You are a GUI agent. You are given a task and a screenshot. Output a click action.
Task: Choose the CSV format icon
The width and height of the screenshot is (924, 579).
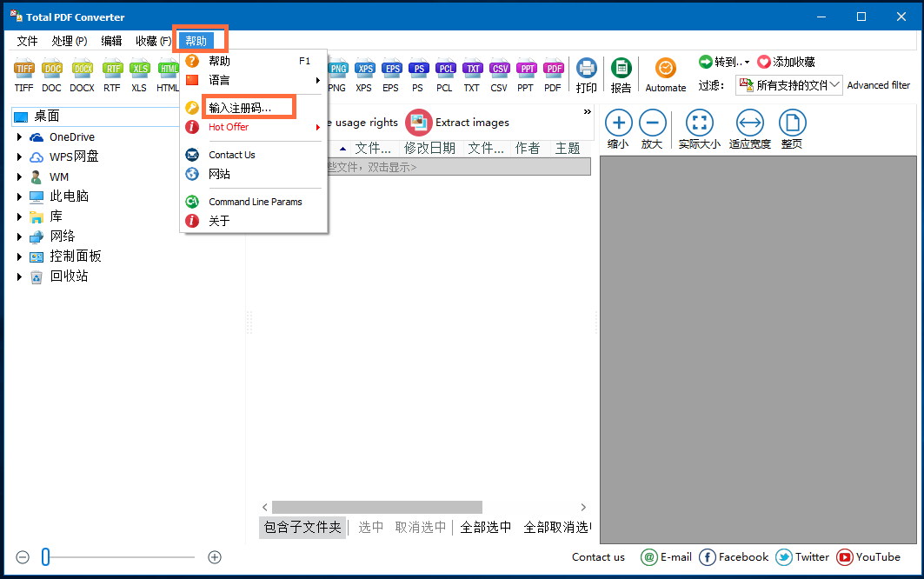pyautogui.click(x=499, y=70)
